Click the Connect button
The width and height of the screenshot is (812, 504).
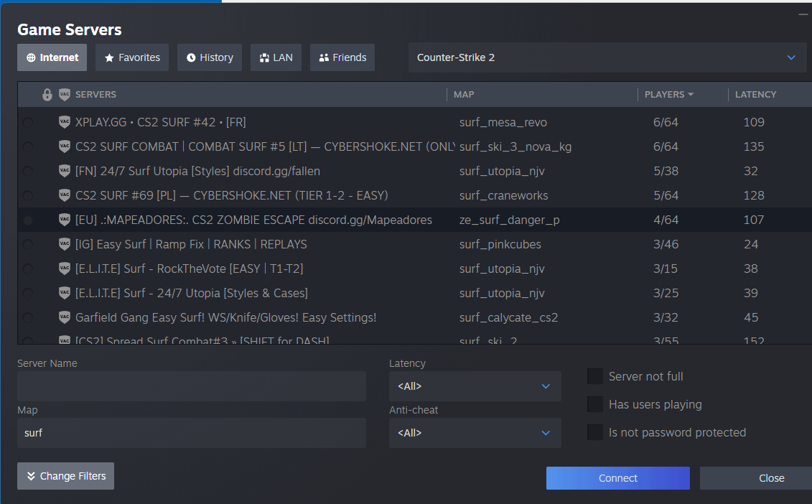618,478
